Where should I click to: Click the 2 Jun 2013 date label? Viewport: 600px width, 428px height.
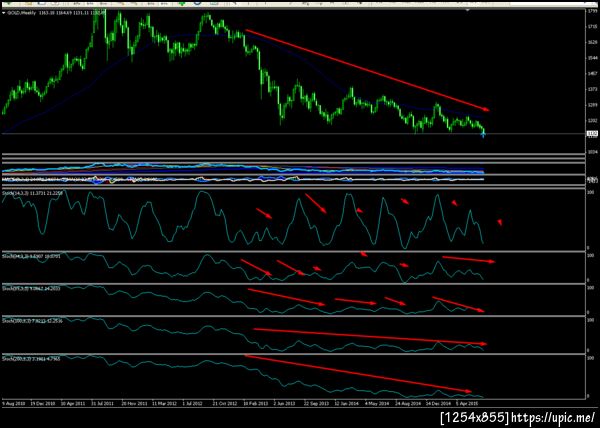click(285, 404)
